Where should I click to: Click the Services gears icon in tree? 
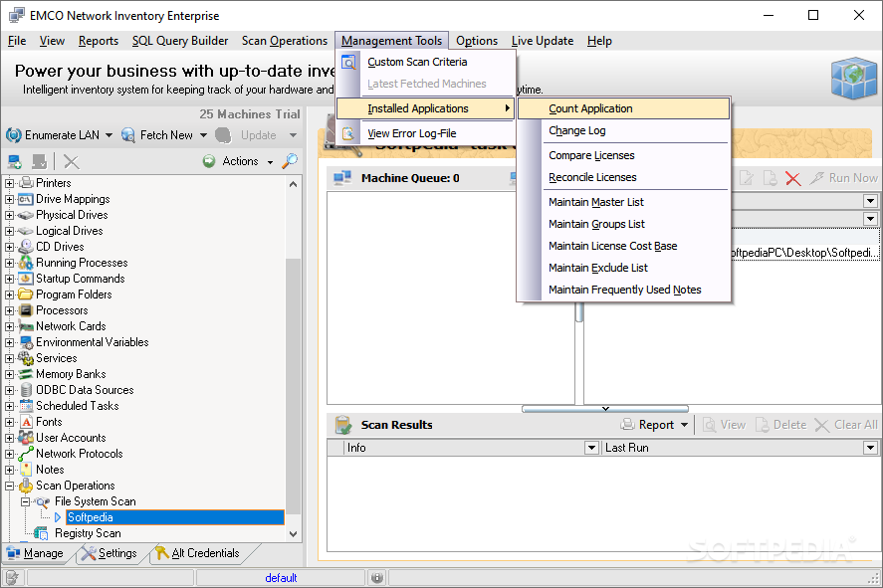coord(26,358)
